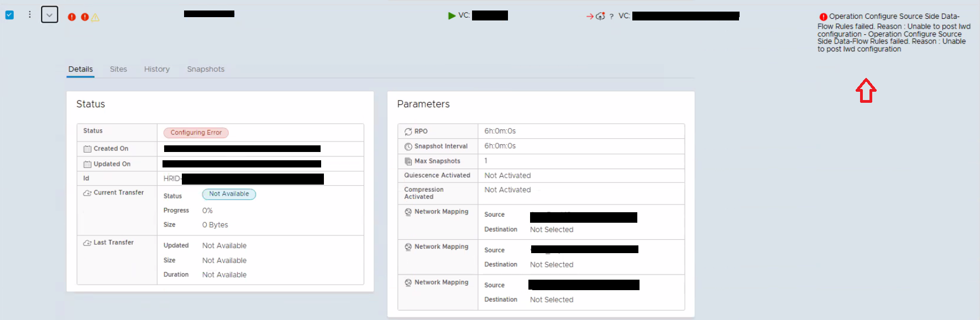Click the first red error status icon
Screen dimensions: 980x320
(x=72, y=17)
